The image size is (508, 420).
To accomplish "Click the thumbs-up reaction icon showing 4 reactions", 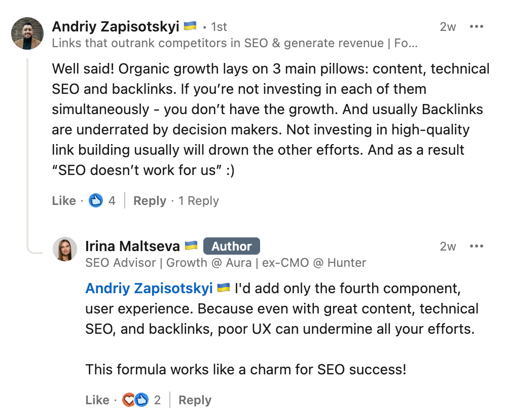I will click(x=96, y=201).
